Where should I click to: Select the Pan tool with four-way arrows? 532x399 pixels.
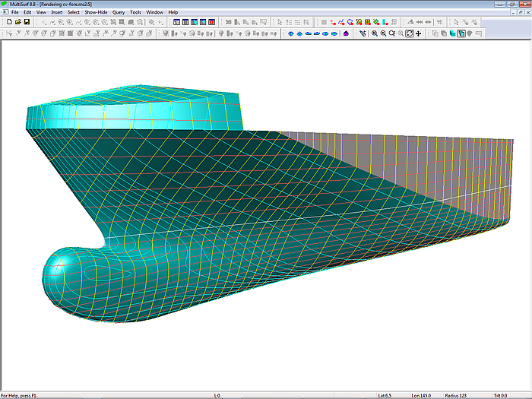click(x=419, y=33)
